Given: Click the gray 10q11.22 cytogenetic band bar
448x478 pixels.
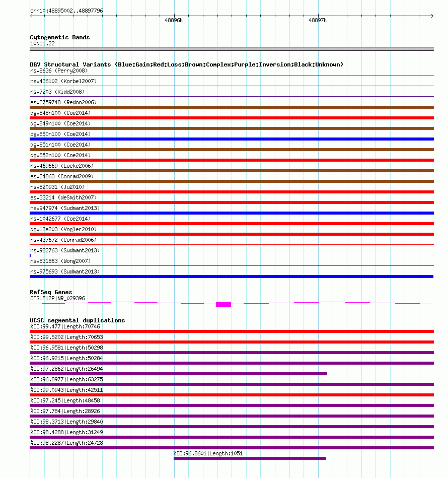Looking at the screenshot, I should (x=232, y=49).
